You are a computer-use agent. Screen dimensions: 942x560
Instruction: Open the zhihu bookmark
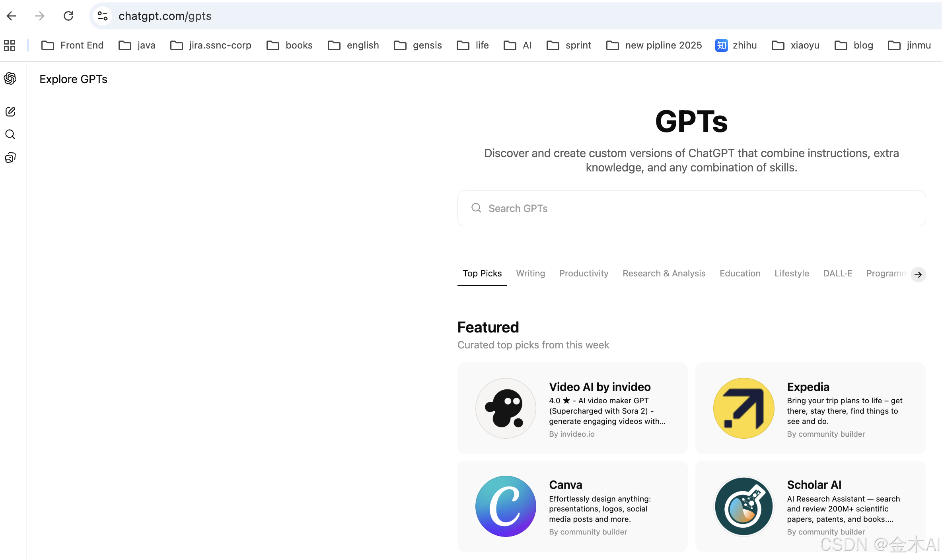[736, 45]
